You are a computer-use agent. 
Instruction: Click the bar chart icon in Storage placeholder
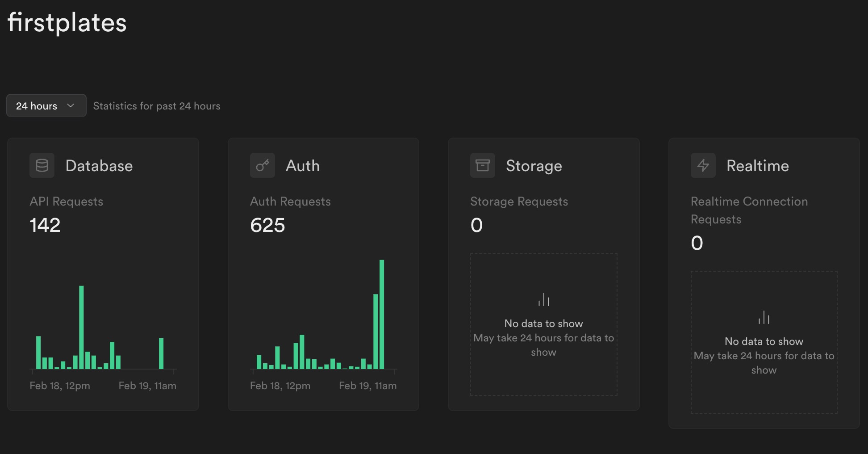[544, 299]
